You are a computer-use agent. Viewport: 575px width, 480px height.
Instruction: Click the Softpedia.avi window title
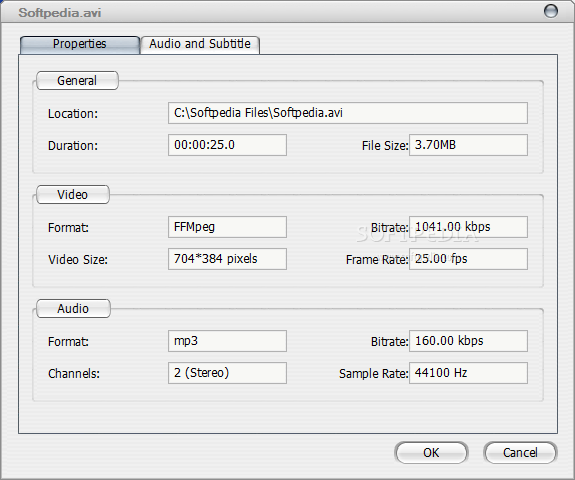tap(60, 13)
